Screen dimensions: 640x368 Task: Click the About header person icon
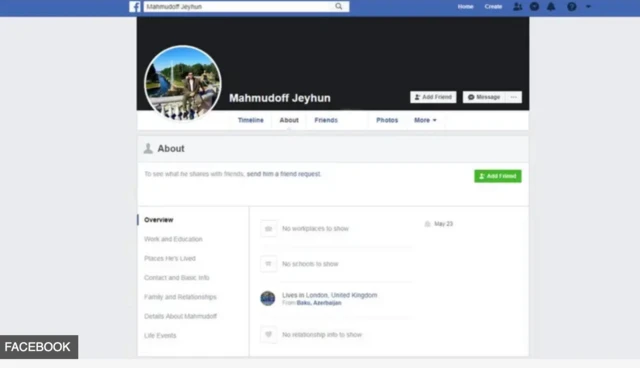point(148,149)
